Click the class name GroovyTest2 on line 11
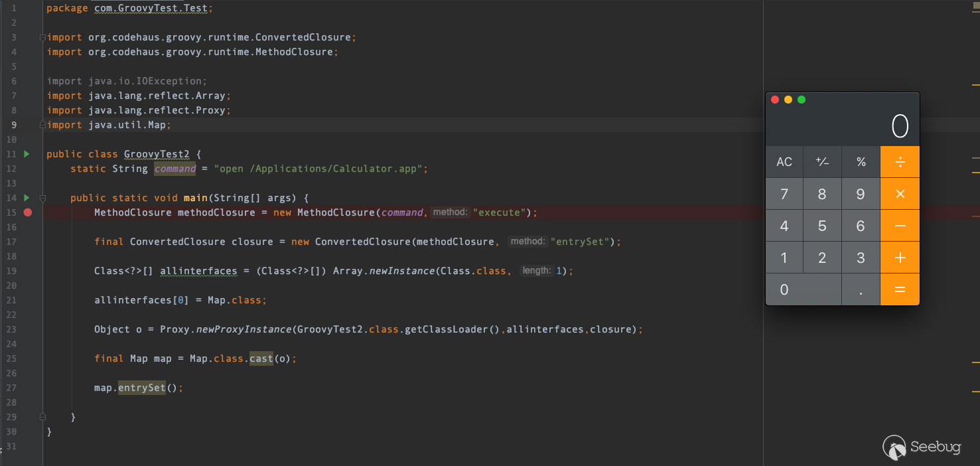The height and width of the screenshot is (466, 980). click(157, 154)
